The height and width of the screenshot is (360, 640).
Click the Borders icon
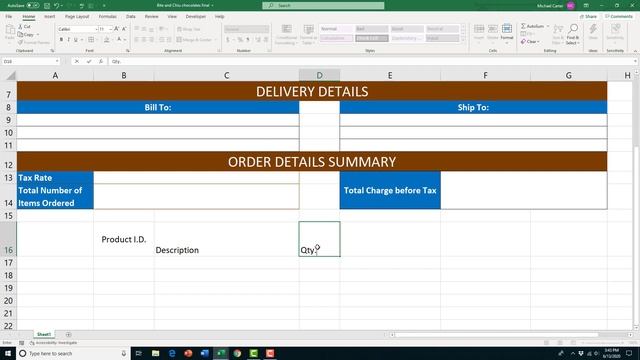click(91, 40)
